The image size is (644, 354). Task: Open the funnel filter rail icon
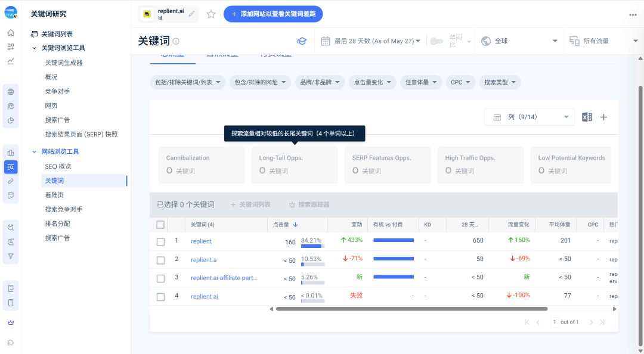pos(11,256)
